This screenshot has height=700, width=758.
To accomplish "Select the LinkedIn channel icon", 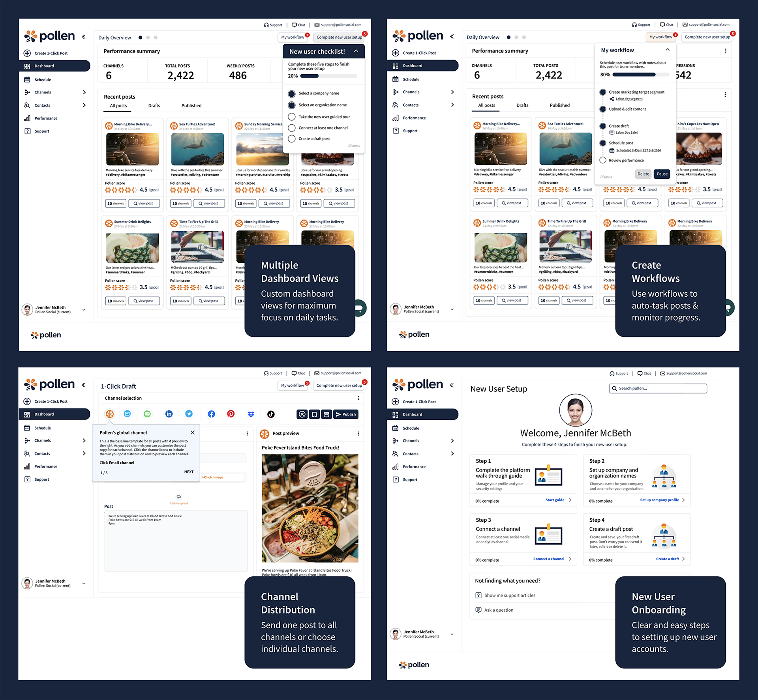I will 169,414.
